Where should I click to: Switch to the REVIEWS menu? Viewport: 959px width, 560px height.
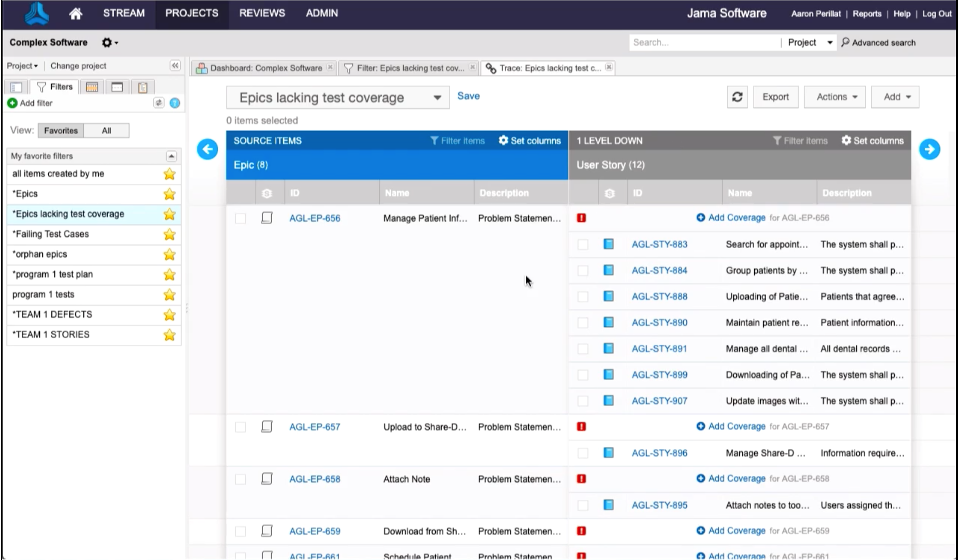coord(262,13)
